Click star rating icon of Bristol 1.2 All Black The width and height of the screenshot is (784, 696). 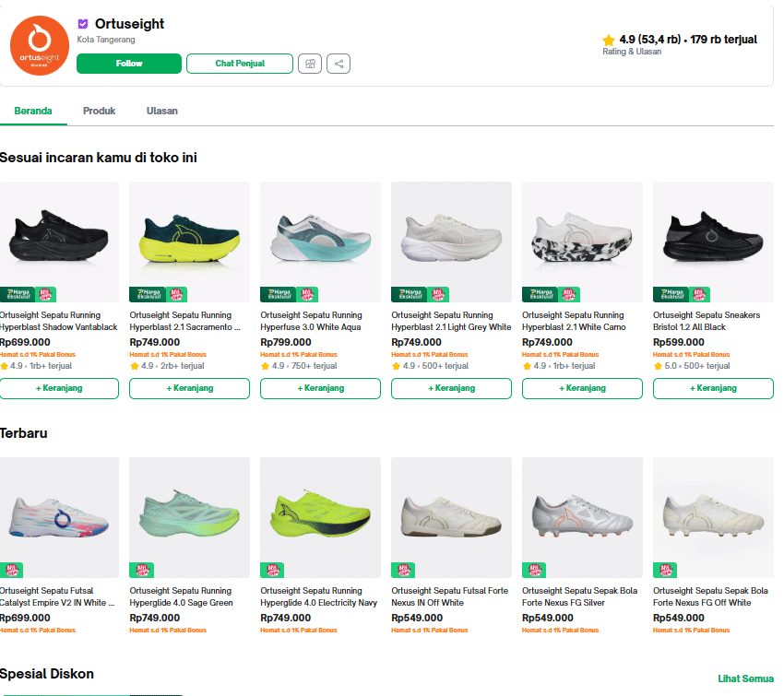pos(658,366)
